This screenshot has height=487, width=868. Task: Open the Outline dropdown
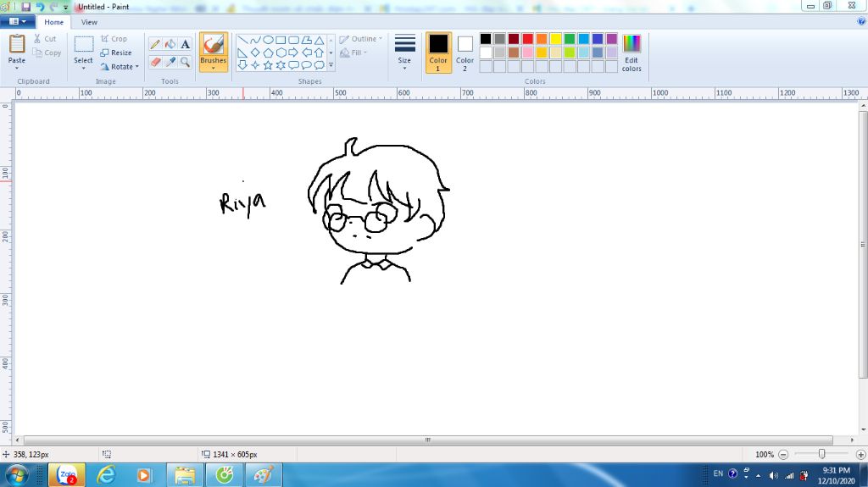click(x=361, y=39)
